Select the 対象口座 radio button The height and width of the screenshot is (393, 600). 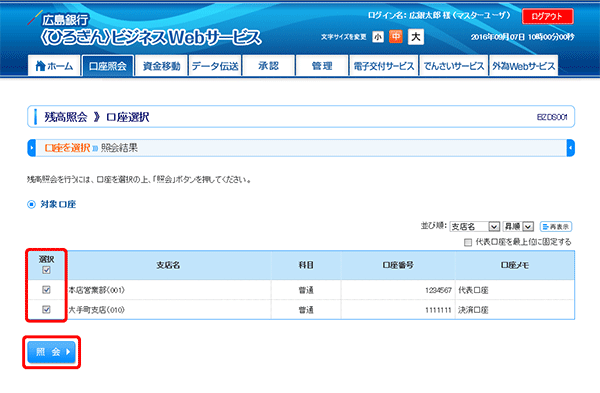(x=31, y=204)
